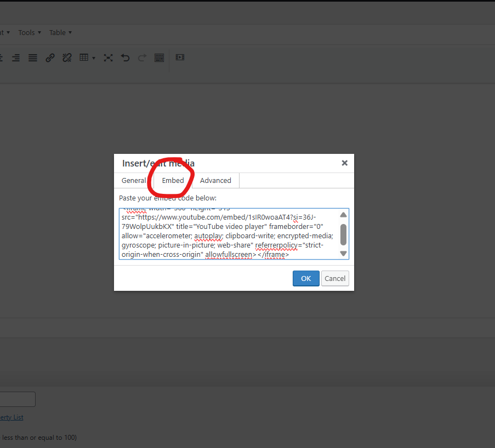Open the Table menu
Viewport: 495px width, 448px height.
point(60,32)
